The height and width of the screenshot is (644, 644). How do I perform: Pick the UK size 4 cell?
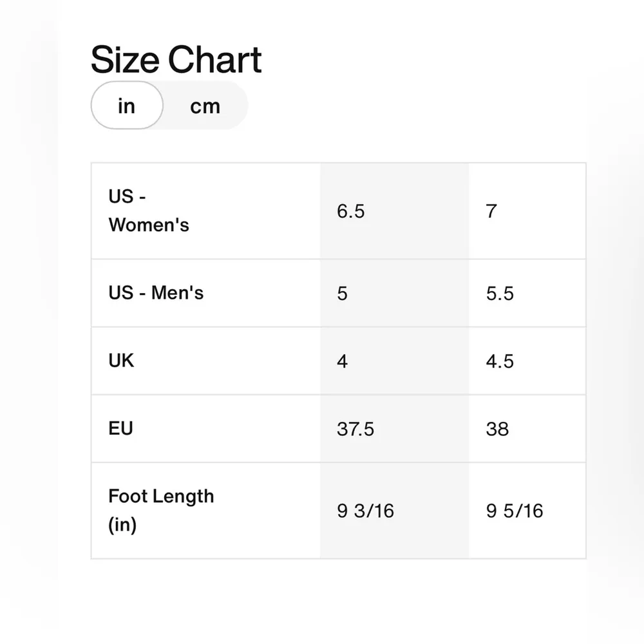point(342,361)
